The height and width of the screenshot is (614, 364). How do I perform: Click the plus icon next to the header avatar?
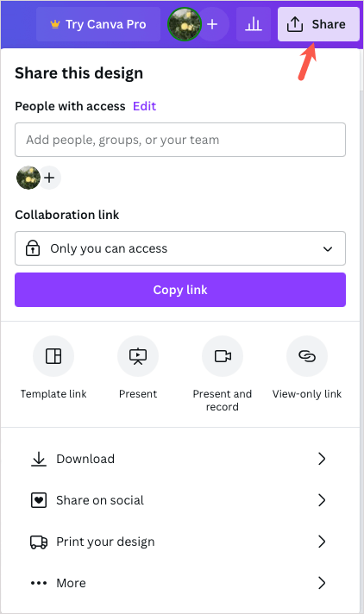pyautogui.click(x=212, y=24)
